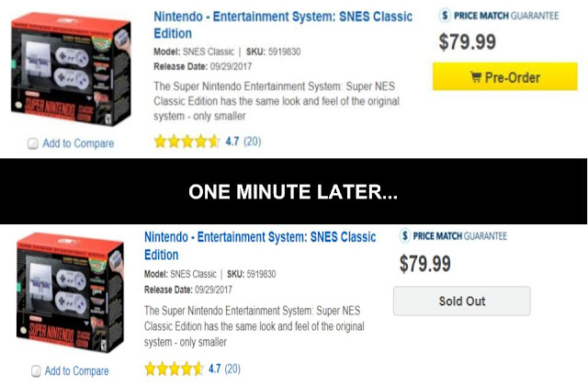Click the bottom Price Match dollar icon
Screen dimensions: 588x387
click(404, 236)
